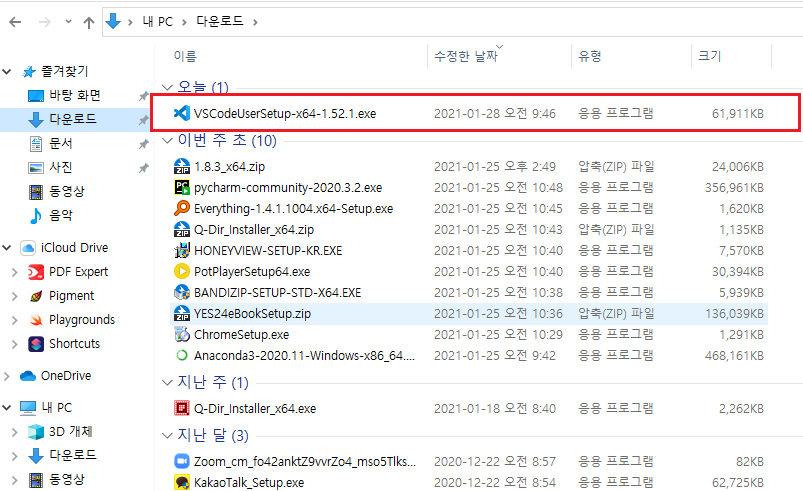Go back with the Back arrow
Screen dimensions: 803x491
15,22
